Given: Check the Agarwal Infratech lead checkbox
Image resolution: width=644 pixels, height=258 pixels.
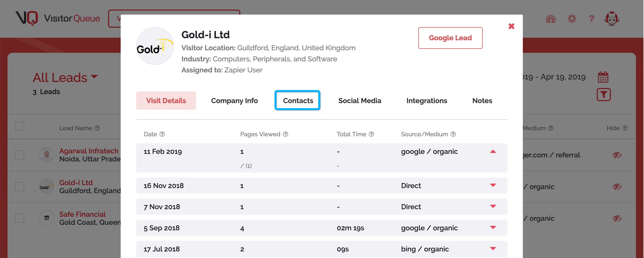Looking at the screenshot, I should [19, 155].
